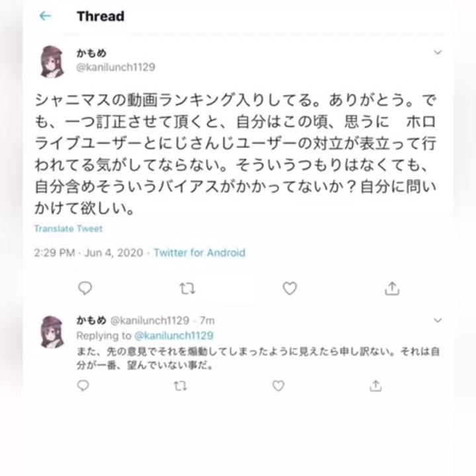
Task: Click the 2:29 PM Jun 4, 2020 timestamp
Action: click(x=89, y=253)
